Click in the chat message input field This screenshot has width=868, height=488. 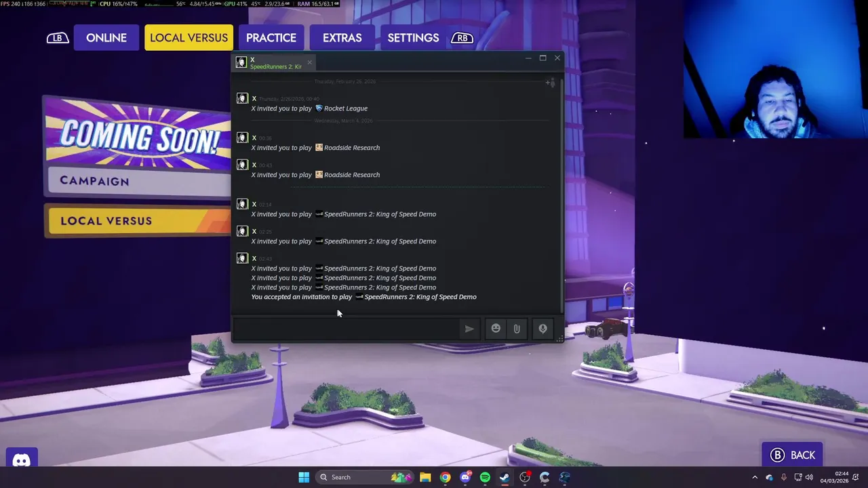(x=346, y=329)
